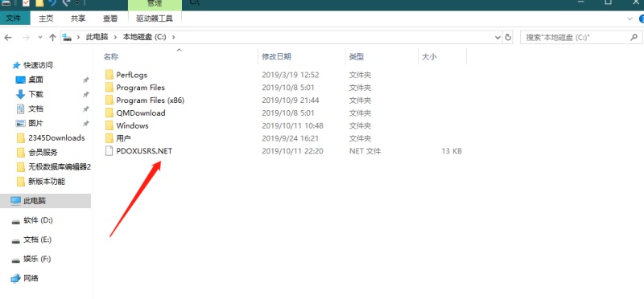Click the 网络 network icon

15,278
